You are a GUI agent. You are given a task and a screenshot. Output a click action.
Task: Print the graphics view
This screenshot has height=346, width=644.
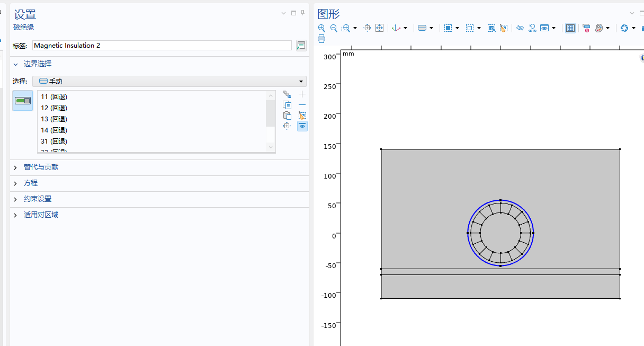pos(321,39)
